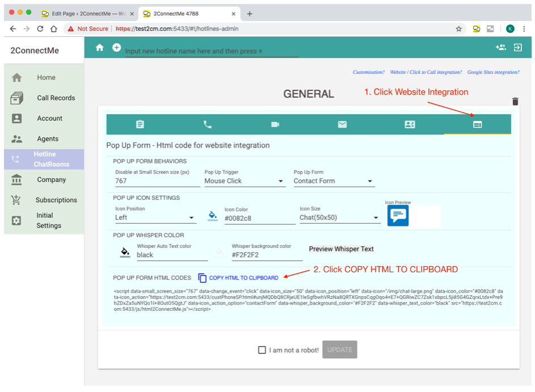Open the video camera settings tab
535x392 pixels.
(275, 124)
